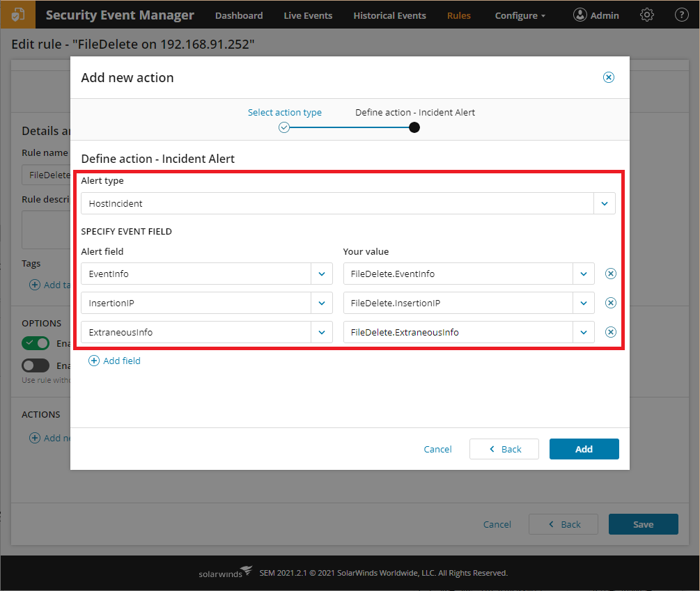
Task: Remove the InsertionIP field row
Action: [610, 303]
